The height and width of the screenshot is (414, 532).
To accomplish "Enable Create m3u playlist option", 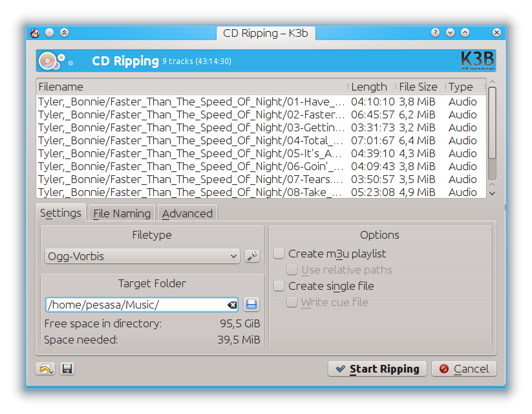I will coord(279,254).
